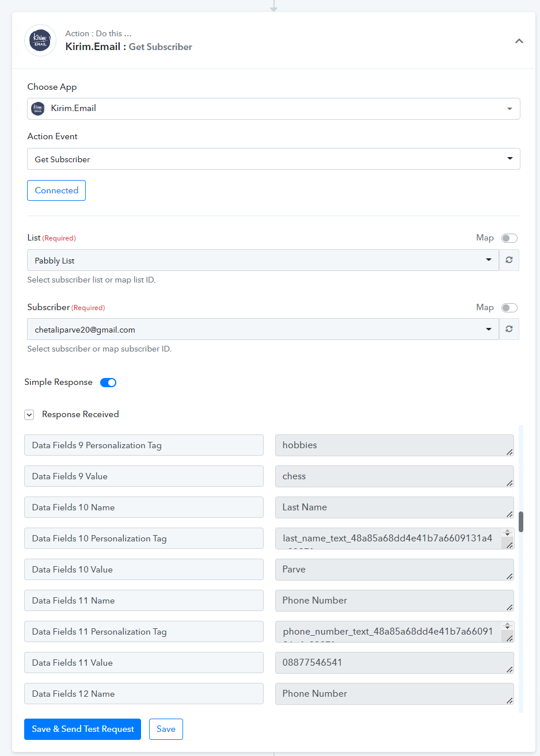540x756 pixels.
Task: Open the Pabbly List dropdown
Action: 263,260
